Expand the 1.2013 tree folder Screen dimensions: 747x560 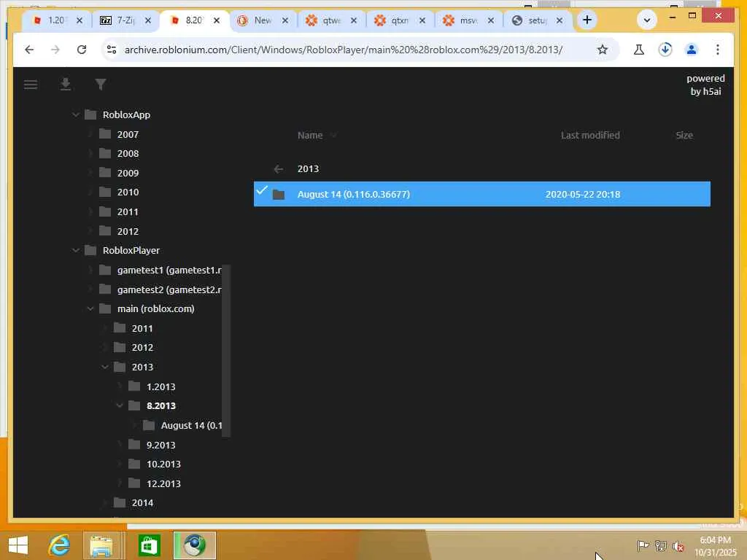coord(120,386)
